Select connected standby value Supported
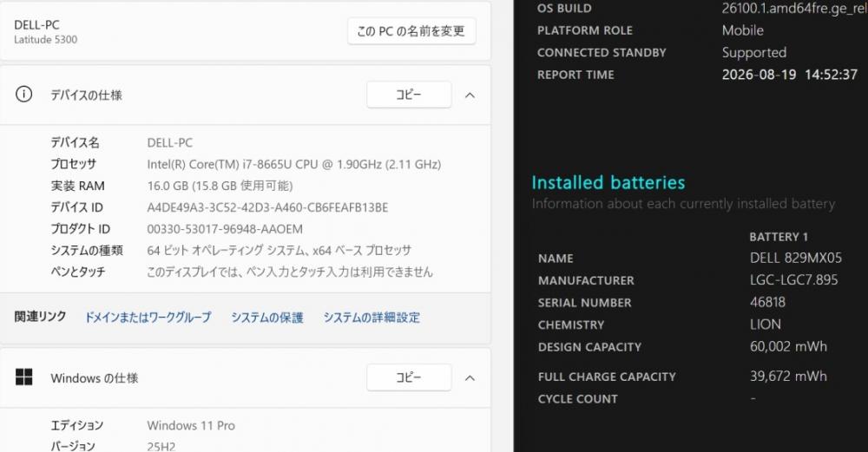This screenshot has width=868, height=452. [x=754, y=53]
